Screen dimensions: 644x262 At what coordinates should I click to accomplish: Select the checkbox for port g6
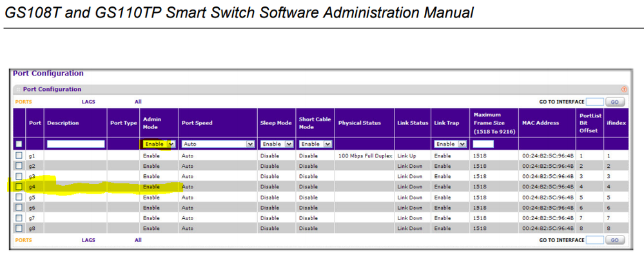click(19, 207)
